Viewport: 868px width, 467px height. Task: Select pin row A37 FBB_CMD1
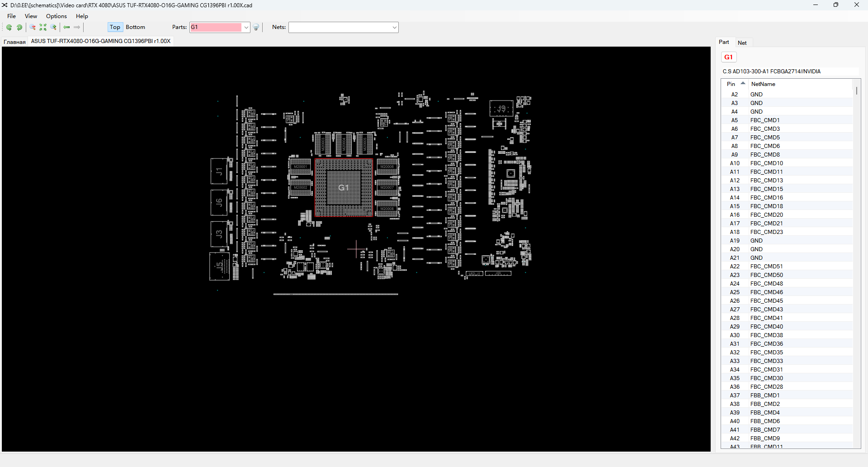[787, 396]
